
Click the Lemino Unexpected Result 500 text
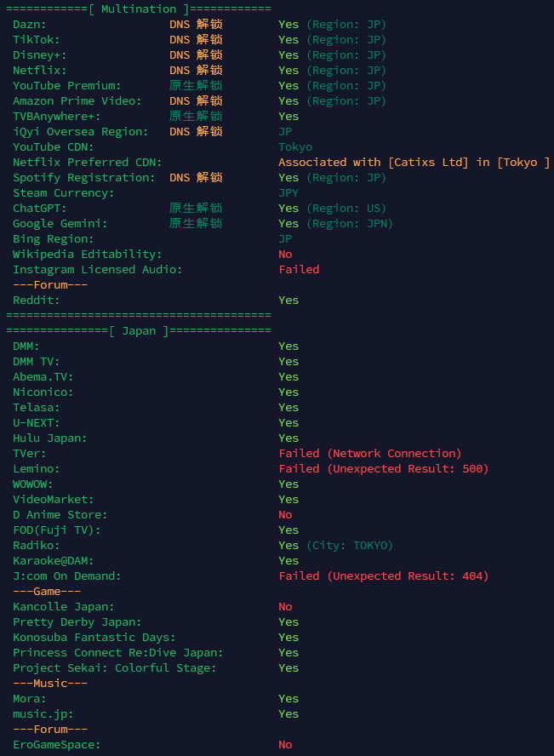pyautogui.click(x=383, y=468)
